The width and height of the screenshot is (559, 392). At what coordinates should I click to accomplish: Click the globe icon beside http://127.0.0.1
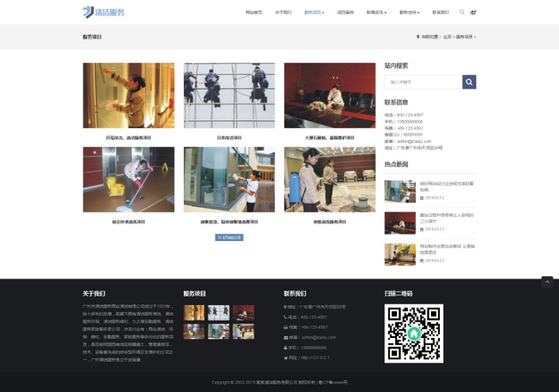[285, 358]
